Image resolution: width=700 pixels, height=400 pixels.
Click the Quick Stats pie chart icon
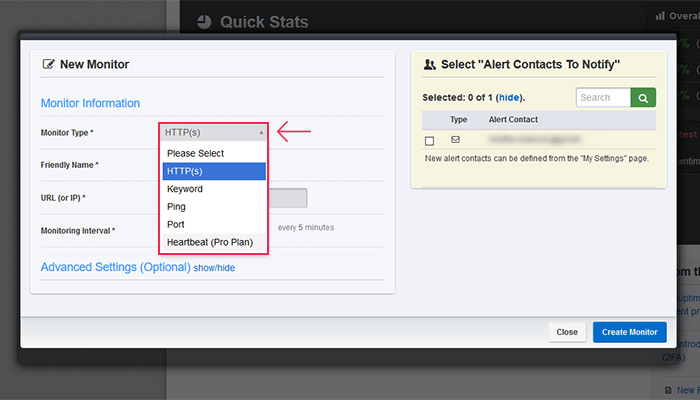click(204, 22)
